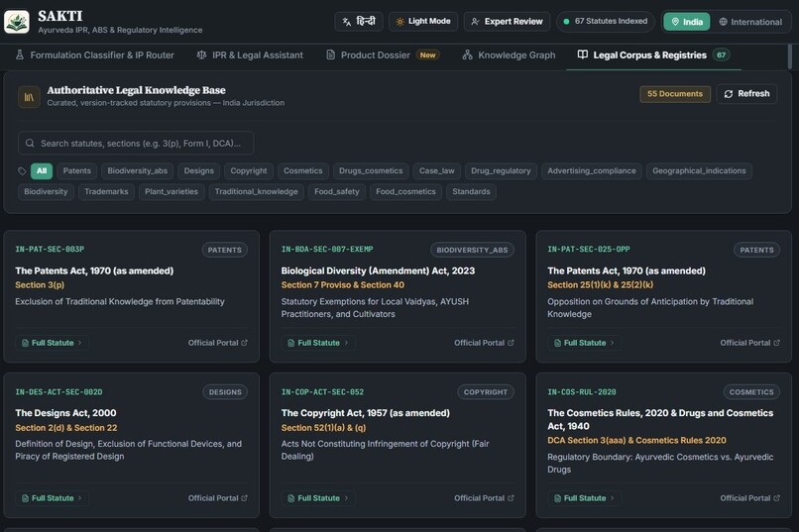799x532 pixels.
Task: Filter by Geographical_indications chip
Action: click(x=699, y=171)
